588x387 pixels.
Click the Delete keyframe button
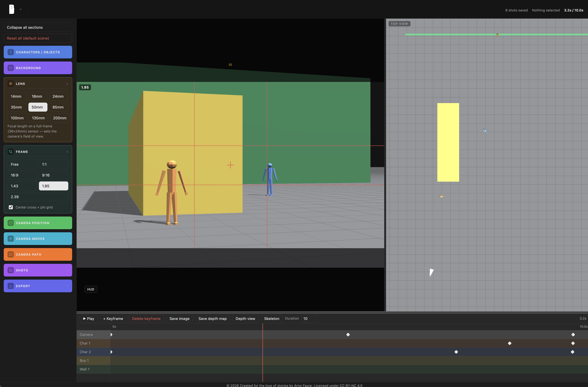(x=146, y=319)
